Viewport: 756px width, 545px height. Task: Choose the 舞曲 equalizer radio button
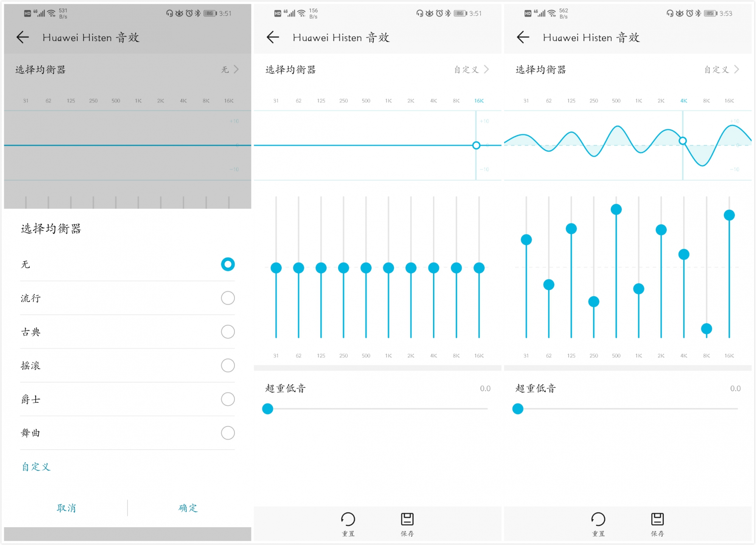[228, 433]
